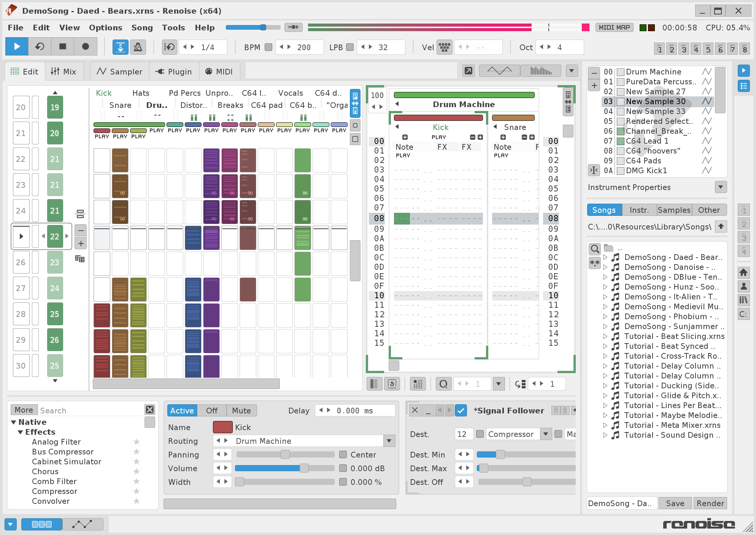Adjust the Panning slider

tap(285, 454)
